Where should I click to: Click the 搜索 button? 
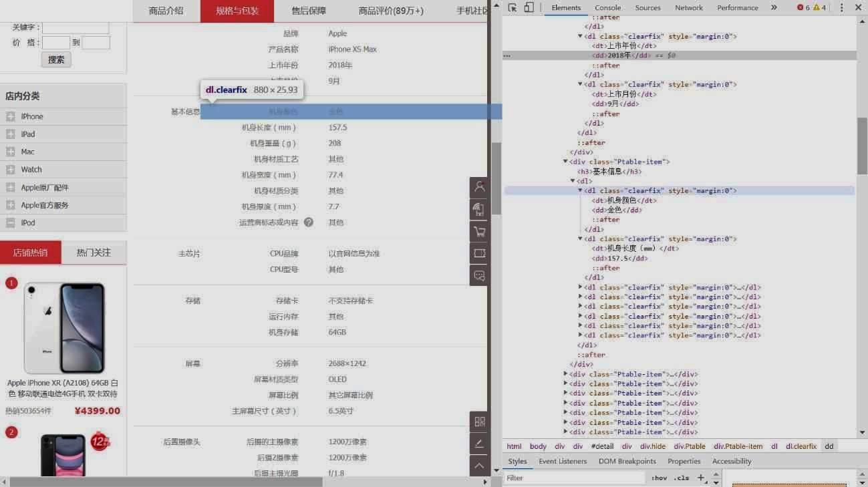click(x=56, y=59)
